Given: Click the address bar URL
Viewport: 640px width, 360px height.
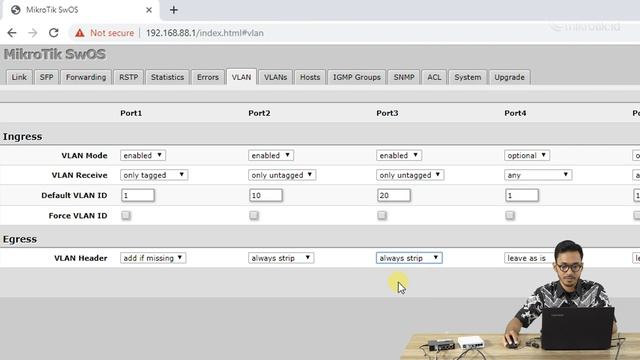Looking at the screenshot, I should tap(204, 33).
